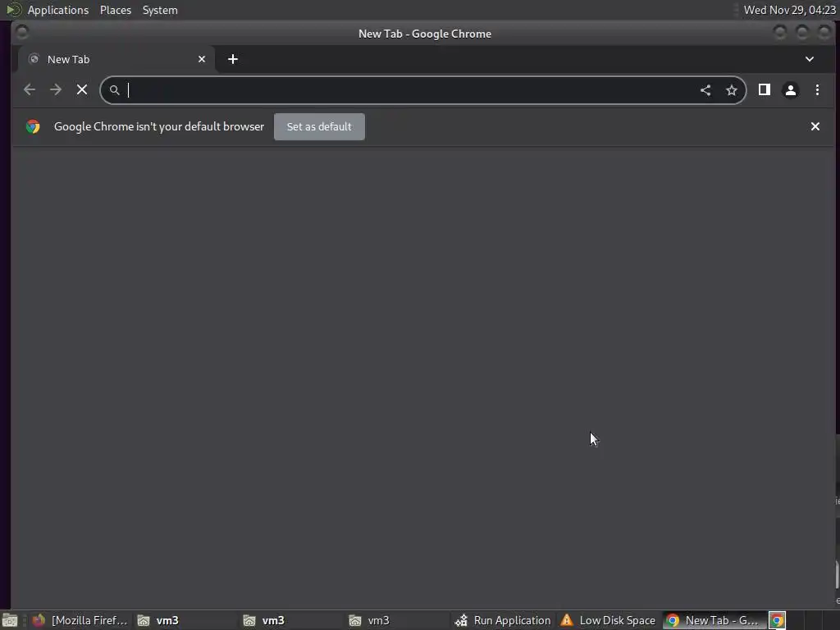Open a new tab with plus button

pyautogui.click(x=232, y=59)
